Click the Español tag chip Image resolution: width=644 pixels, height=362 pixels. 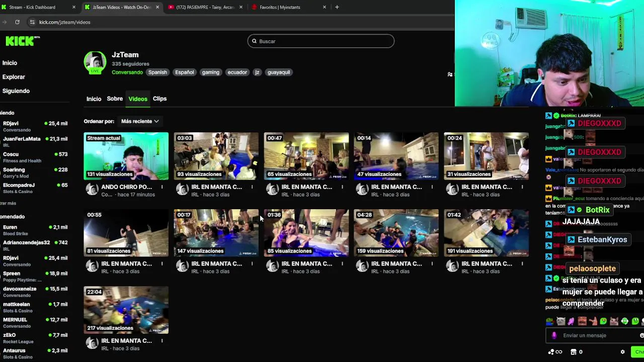185,72
